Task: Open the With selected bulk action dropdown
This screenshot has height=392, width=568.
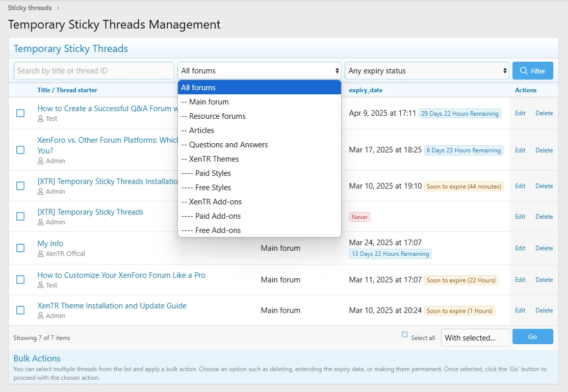Action: (475, 337)
